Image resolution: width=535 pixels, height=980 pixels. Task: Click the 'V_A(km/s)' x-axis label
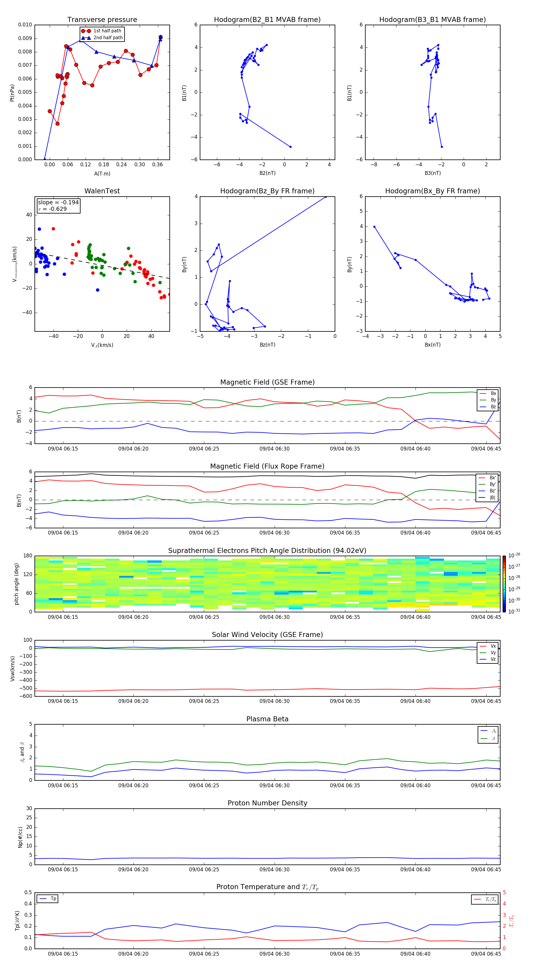(x=102, y=345)
